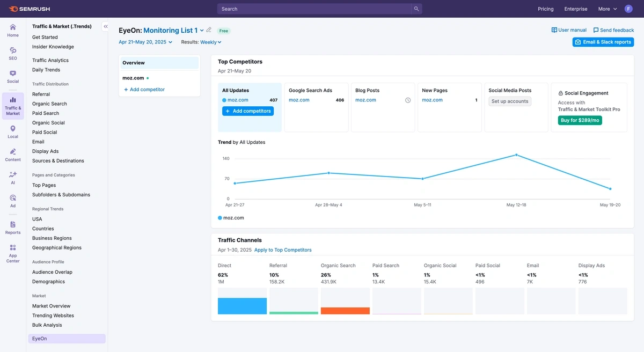Select the AI icon in the left sidebar
The height and width of the screenshot is (352, 644).
coord(12,177)
